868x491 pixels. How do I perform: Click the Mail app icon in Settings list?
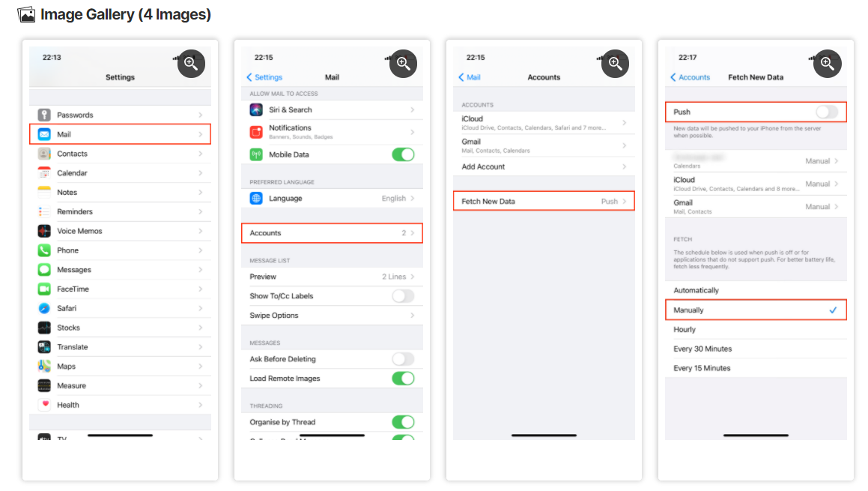pyautogui.click(x=44, y=134)
